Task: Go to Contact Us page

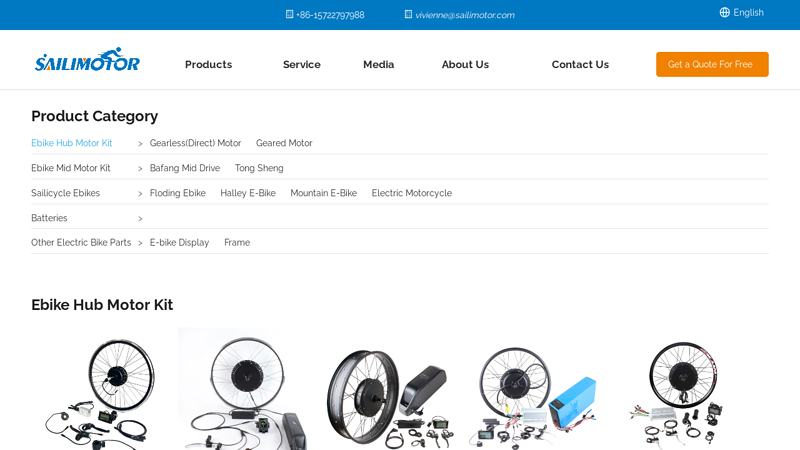Action: click(580, 64)
